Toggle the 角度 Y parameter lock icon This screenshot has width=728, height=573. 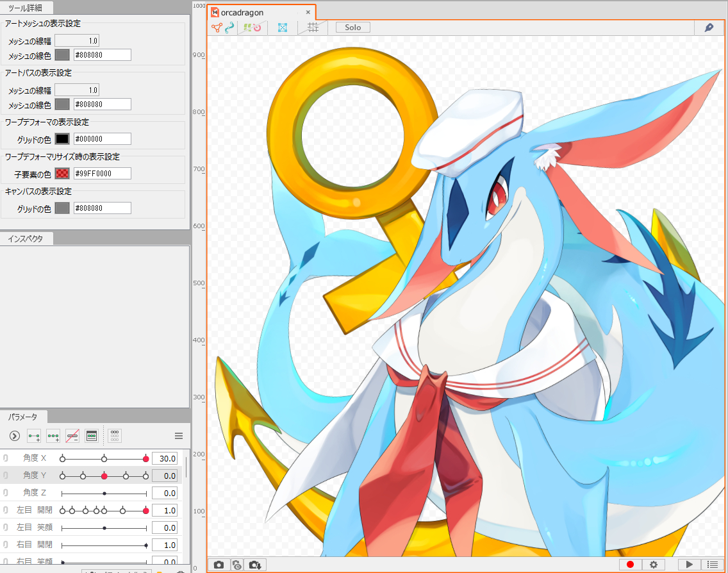point(6,476)
